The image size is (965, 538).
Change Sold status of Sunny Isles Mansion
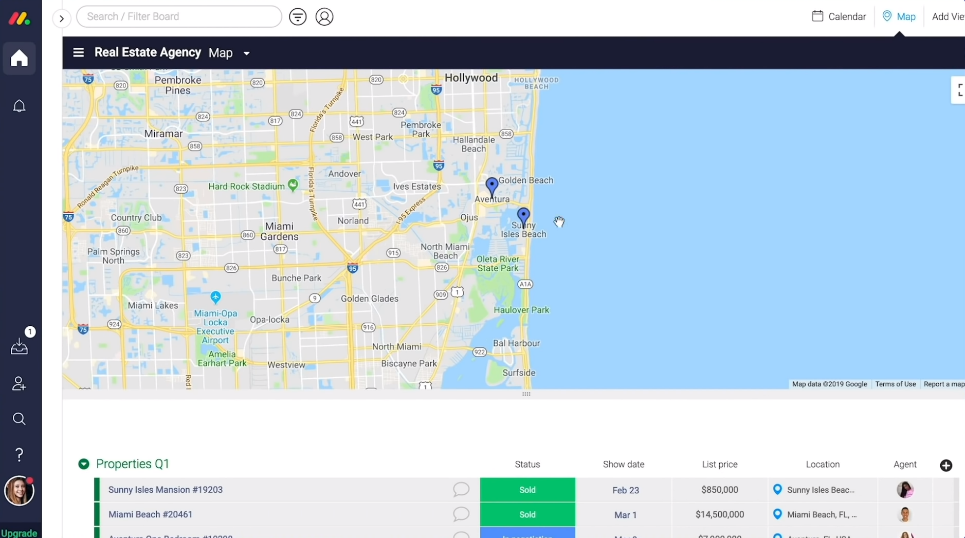[527, 490]
